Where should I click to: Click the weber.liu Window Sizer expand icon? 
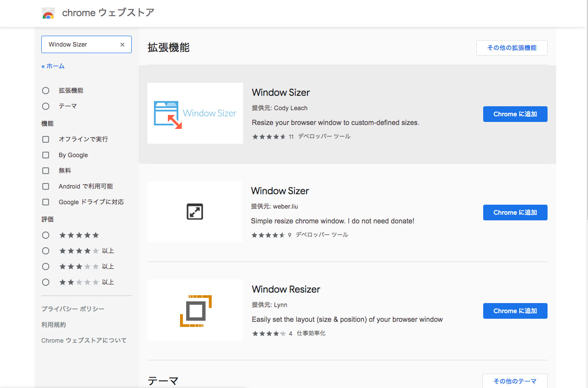(195, 212)
